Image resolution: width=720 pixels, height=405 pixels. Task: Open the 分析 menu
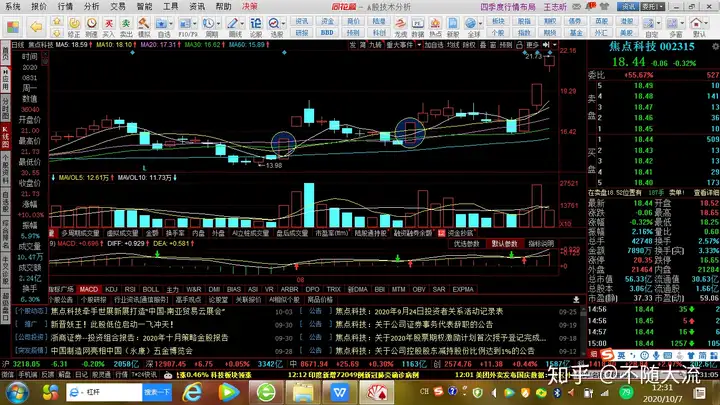coord(91,6)
